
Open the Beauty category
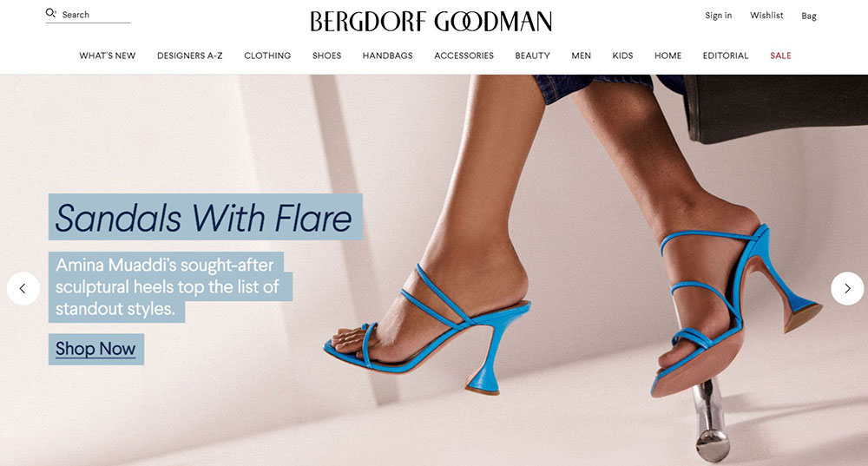pyautogui.click(x=533, y=56)
